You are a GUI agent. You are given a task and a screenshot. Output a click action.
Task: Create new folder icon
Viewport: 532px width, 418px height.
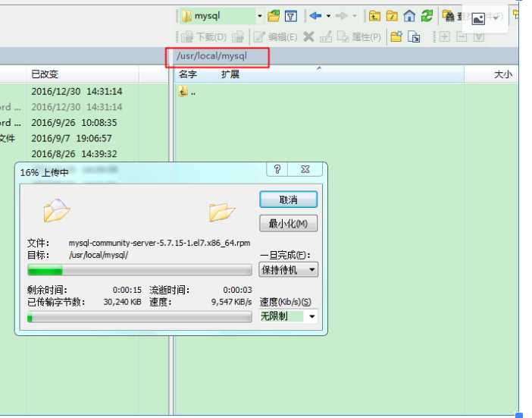(396, 36)
